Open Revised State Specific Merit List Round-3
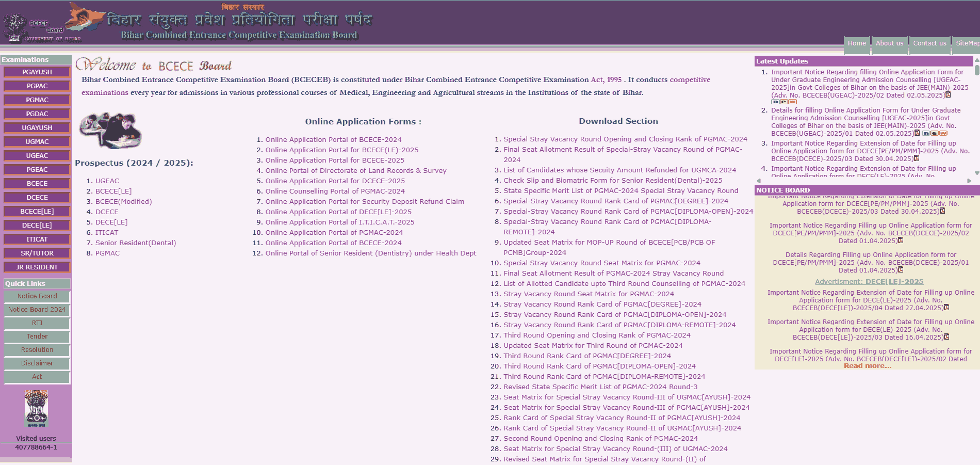 click(600, 387)
